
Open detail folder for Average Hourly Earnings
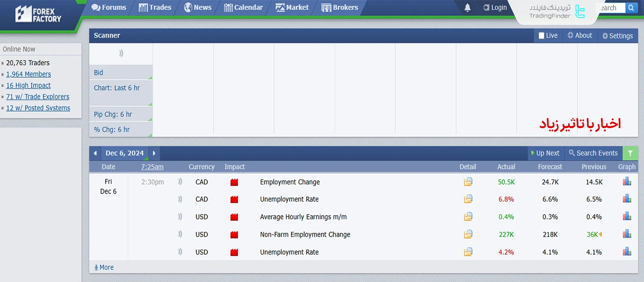[468, 217]
